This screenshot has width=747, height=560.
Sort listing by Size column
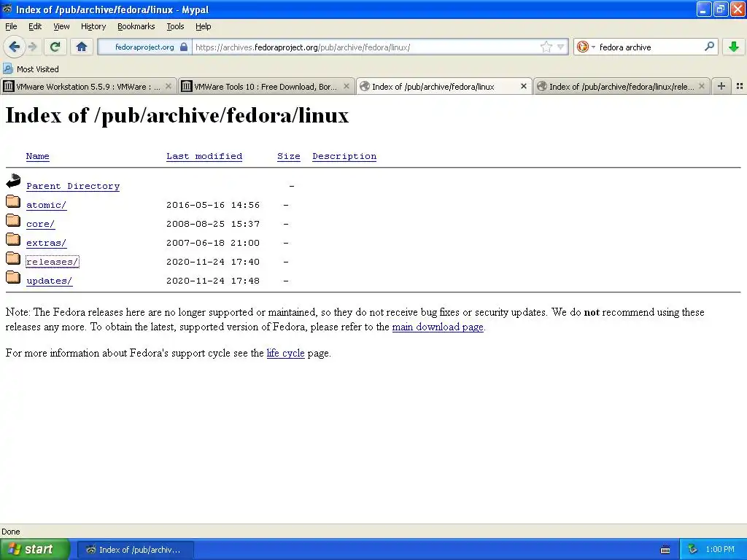click(289, 156)
